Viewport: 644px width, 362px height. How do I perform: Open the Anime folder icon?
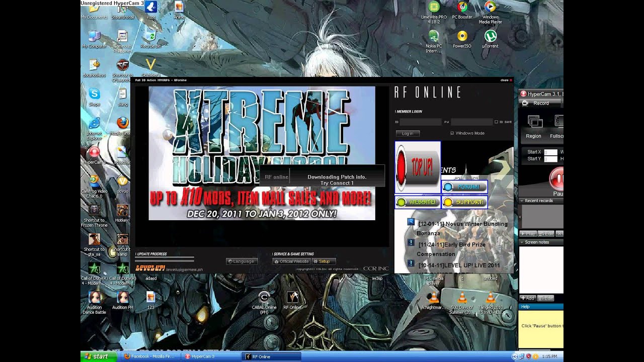click(x=179, y=10)
